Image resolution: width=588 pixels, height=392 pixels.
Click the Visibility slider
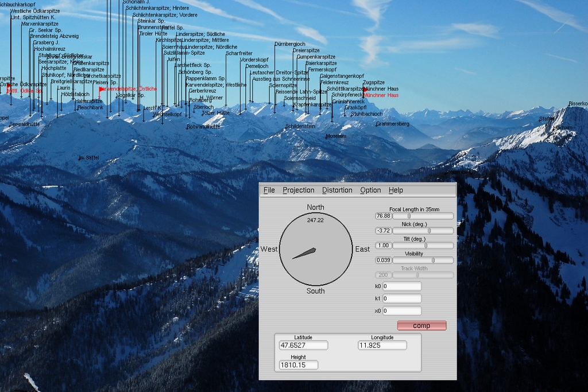[x=423, y=261]
